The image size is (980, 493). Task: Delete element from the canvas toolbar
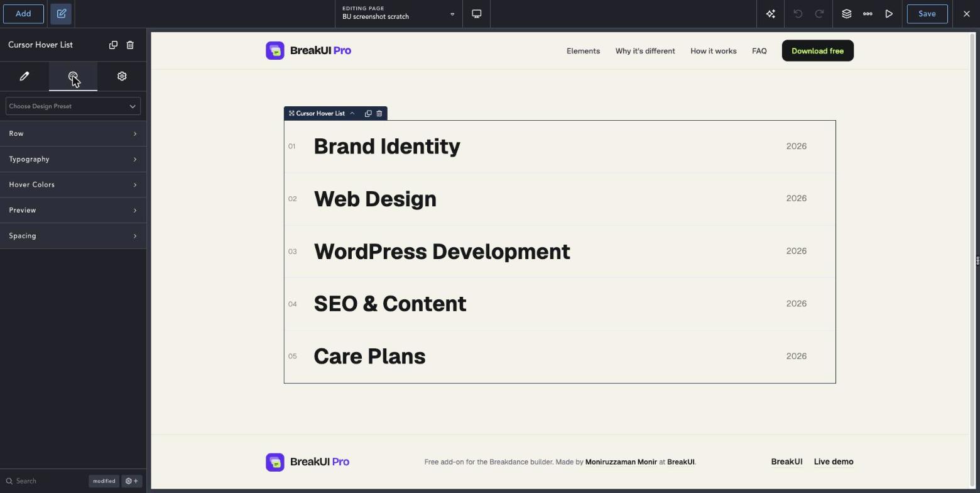point(379,114)
